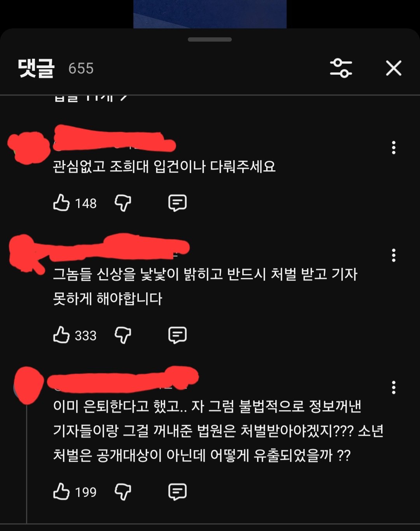Like the comment with 199 likes
420x531 pixels.
[61, 492]
